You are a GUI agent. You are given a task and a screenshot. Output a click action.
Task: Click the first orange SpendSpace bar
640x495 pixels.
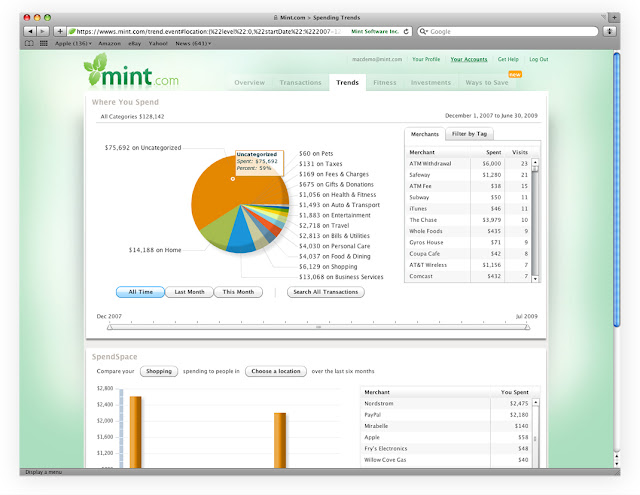136,432
